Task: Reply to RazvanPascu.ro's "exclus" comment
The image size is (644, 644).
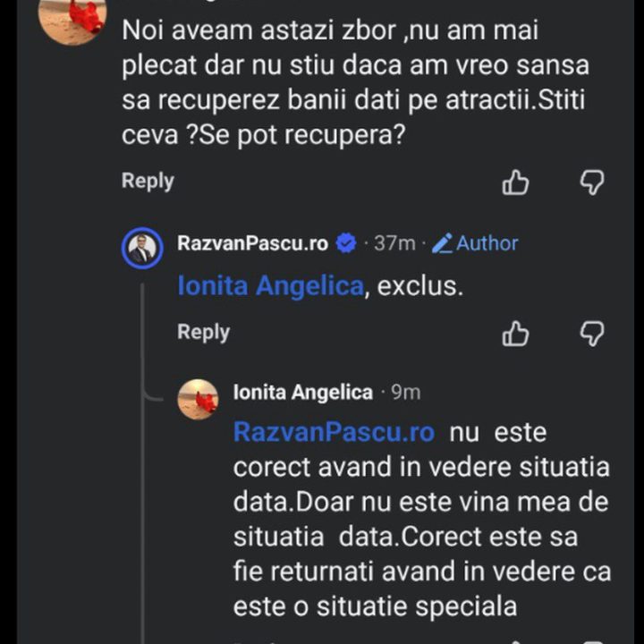Action: (203, 332)
